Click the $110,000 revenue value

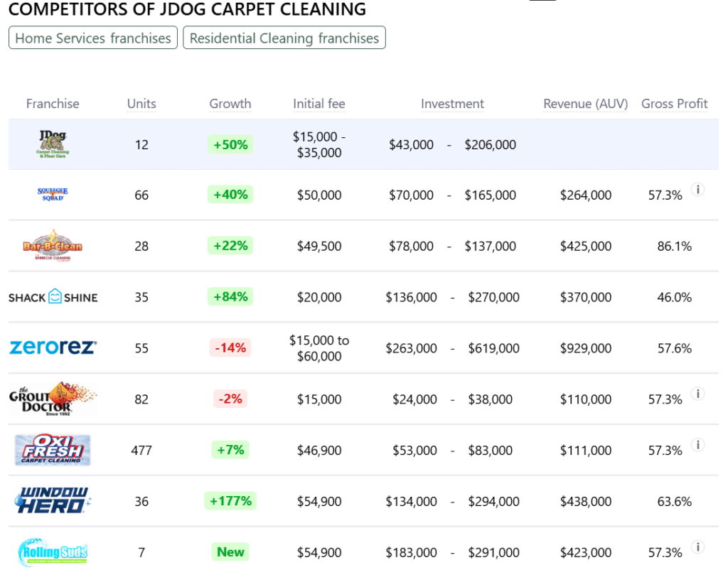point(586,399)
